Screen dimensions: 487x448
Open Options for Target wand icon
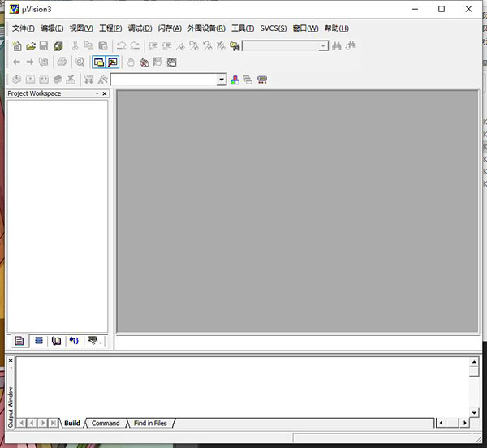click(102, 80)
